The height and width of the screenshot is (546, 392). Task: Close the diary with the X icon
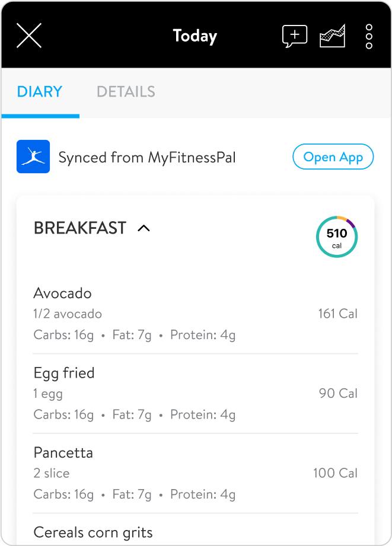[28, 36]
